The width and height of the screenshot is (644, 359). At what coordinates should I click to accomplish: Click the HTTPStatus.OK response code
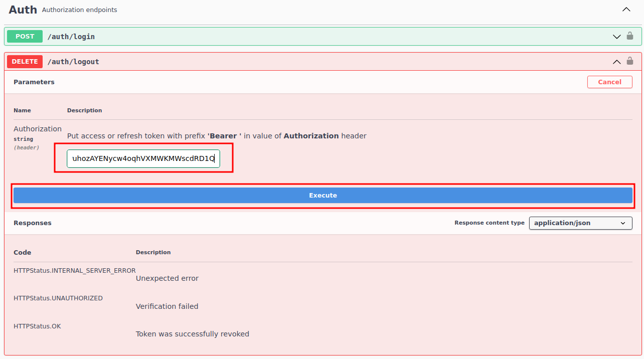click(37, 326)
